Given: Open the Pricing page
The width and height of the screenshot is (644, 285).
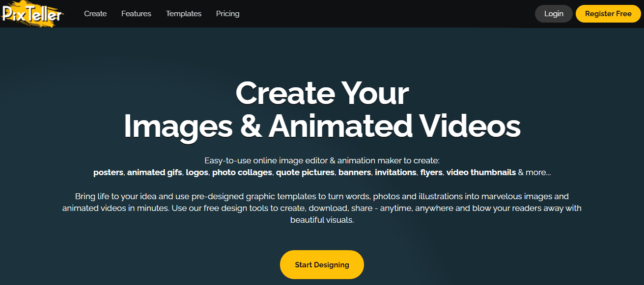Looking at the screenshot, I should click(228, 14).
